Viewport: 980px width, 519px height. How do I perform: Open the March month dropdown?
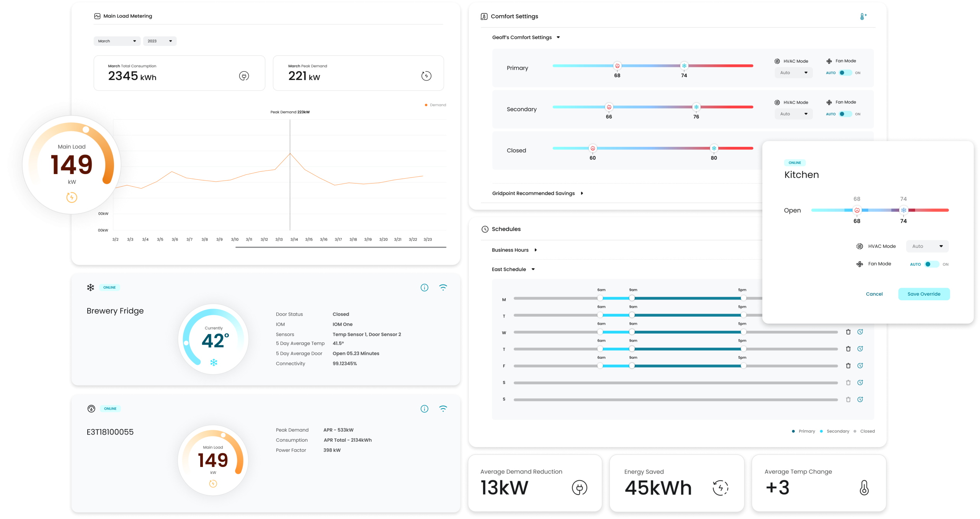pyautogui.click(x=117, y=41)
